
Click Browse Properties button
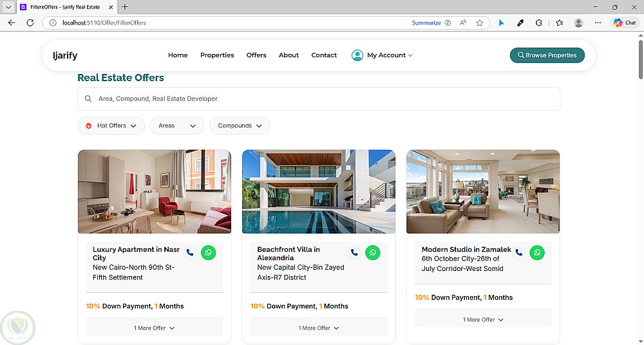coord(547,55)
